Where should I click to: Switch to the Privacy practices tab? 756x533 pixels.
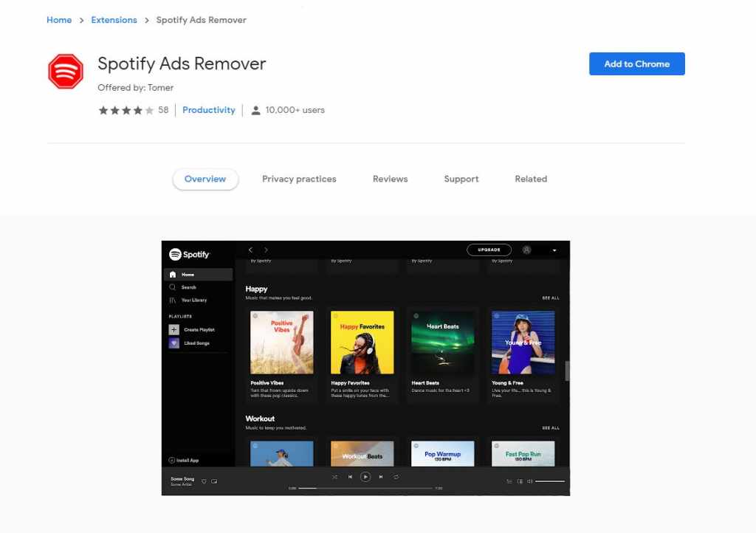[299, 179]
